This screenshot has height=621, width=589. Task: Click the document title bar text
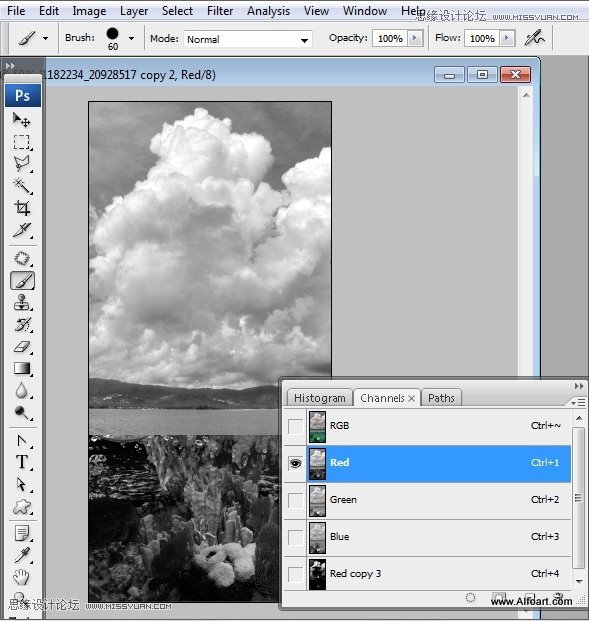coord(131,75)
